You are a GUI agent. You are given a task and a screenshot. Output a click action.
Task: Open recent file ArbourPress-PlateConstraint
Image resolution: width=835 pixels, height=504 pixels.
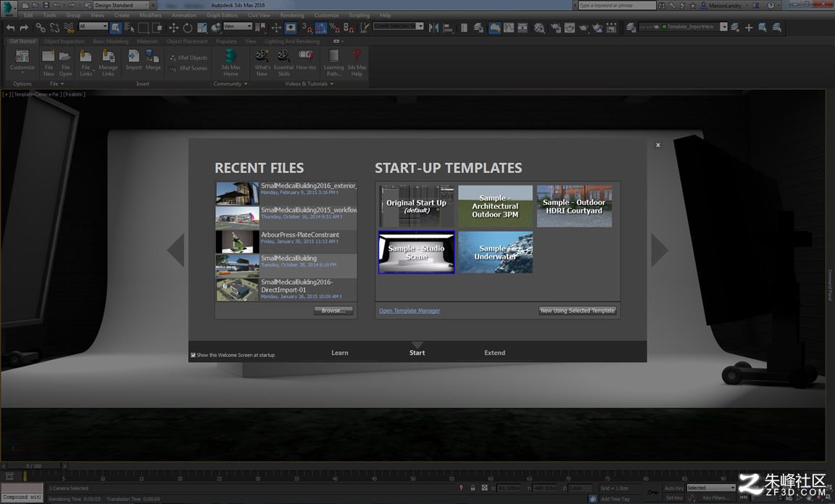point(286,242)
